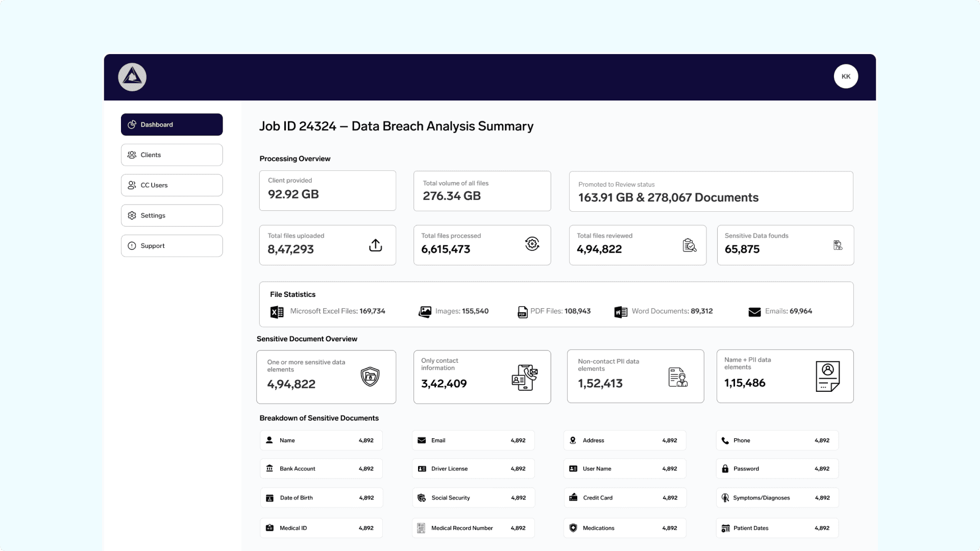Click the Name + PII profile document icon
This screenshot has width=980, height=551.
tap(827, 376)
